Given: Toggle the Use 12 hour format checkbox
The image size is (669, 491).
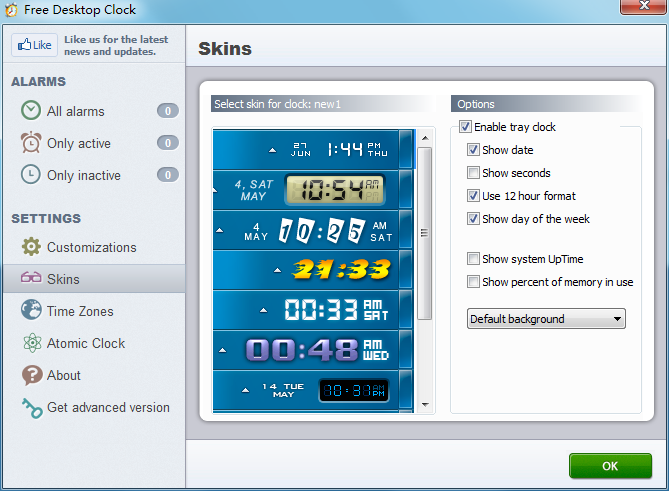Looking at the screenshot, I should click(474, 196).
